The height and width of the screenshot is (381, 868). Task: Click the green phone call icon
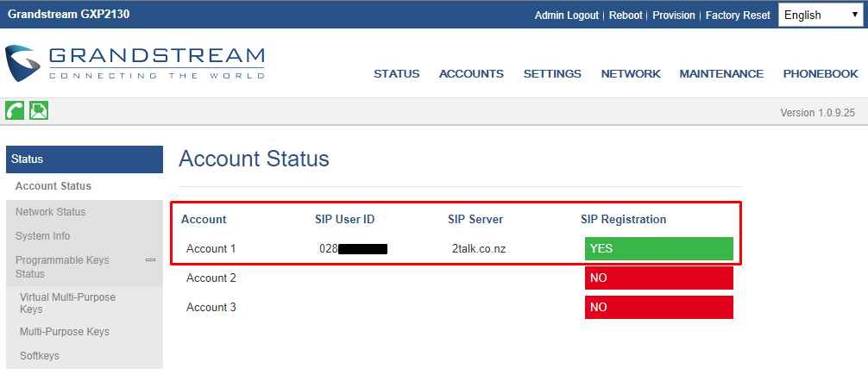(15, 110)
